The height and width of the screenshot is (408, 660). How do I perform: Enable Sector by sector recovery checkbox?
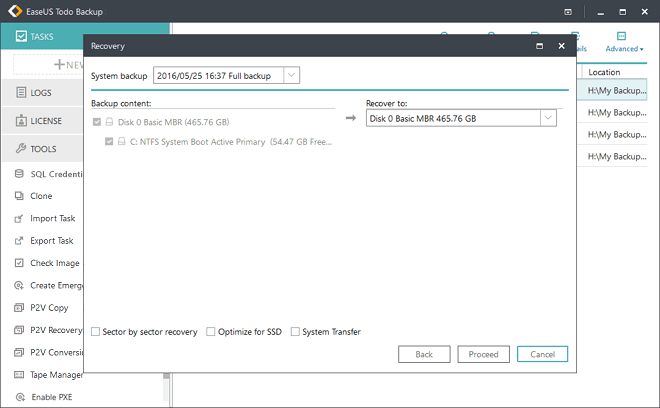click(x=95, y=332)
